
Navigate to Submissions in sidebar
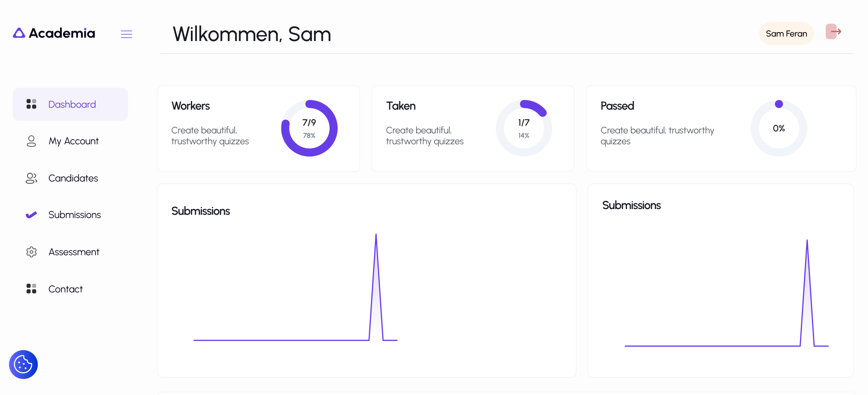click(x=75, y=215)
